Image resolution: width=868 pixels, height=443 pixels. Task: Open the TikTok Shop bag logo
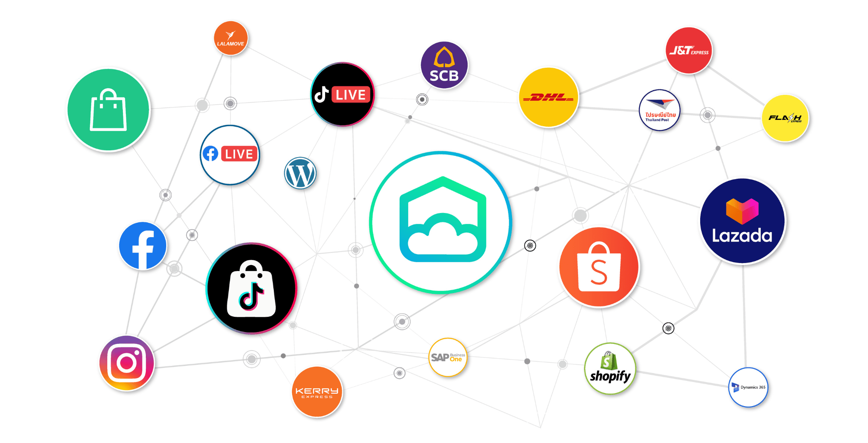(x=251, y=288)
